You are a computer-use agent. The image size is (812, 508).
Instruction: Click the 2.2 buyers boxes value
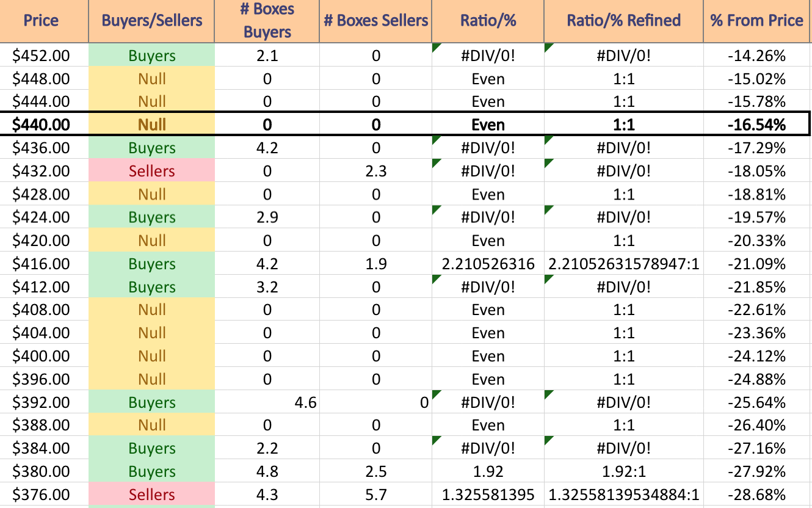click(267, 448)
